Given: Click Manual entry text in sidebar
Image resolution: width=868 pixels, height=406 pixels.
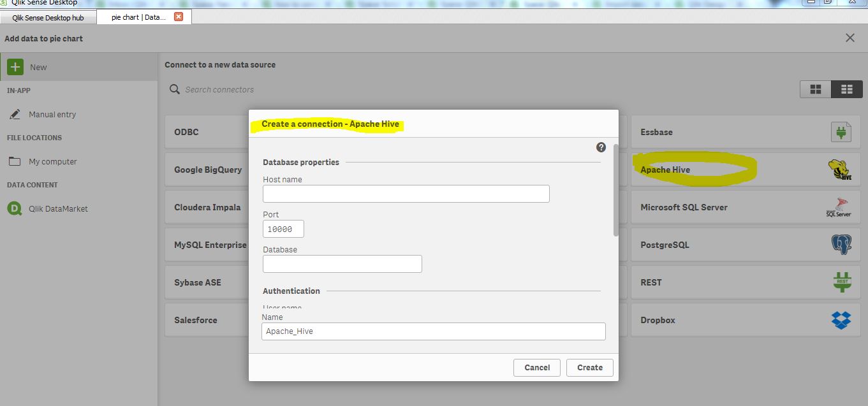Looking at the screenshot, I should [52, 115].
